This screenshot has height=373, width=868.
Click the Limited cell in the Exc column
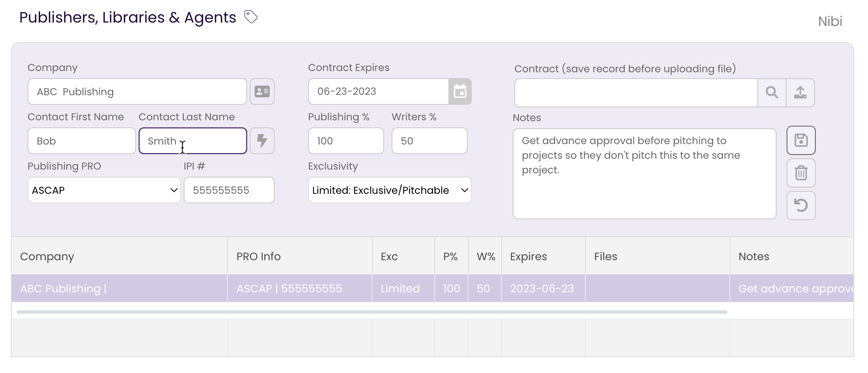point(403,288)
